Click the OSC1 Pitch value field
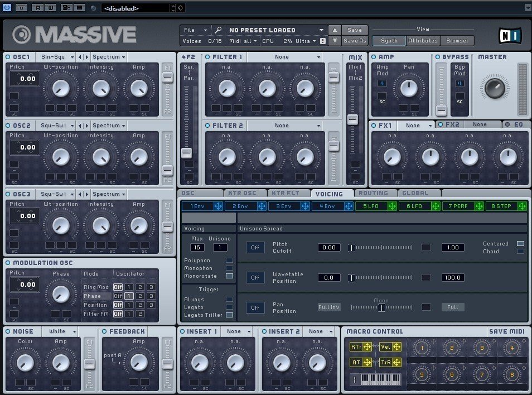Viewport: 532px width, 395px height. (x=25, y=79)
